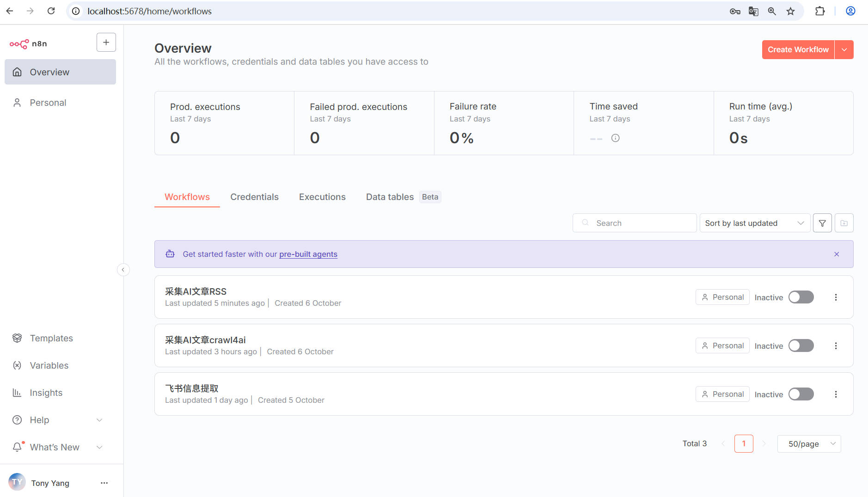Switch to the Credentials tab
The image size is (868, 497).
coord(254,197)
